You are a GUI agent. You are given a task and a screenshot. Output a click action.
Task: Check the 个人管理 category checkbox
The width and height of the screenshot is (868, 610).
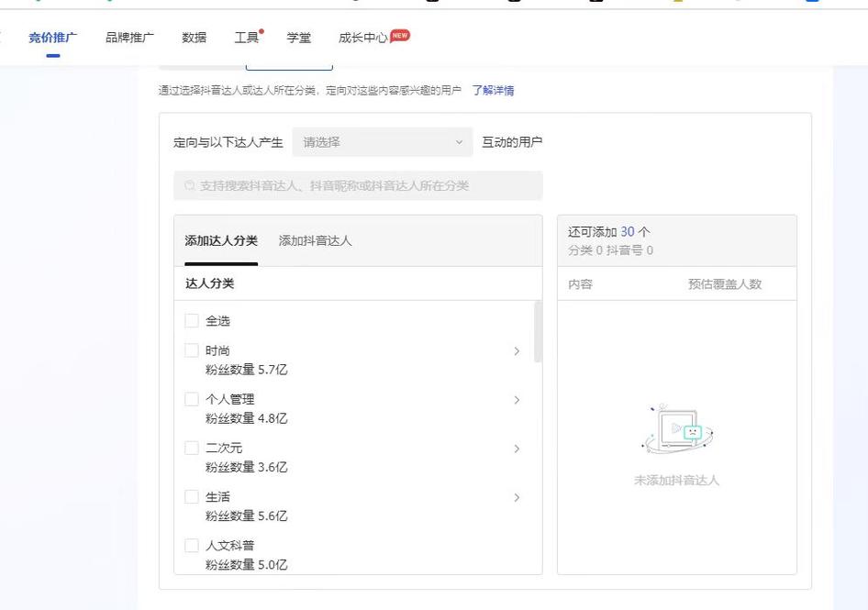pos(192,399)
